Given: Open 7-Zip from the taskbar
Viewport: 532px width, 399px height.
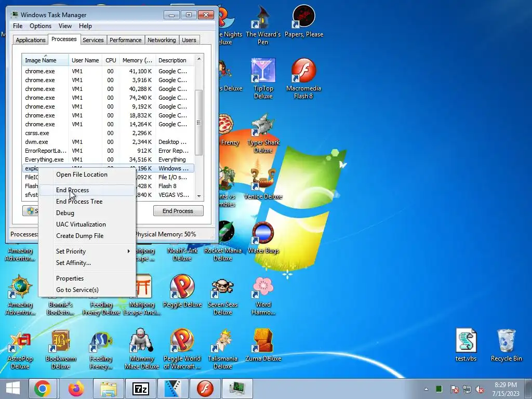Looking at the screenshot, I should tap(141, 389).
